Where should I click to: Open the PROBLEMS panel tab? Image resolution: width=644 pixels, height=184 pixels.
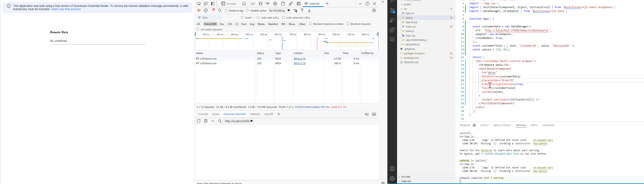pos(465,125)
